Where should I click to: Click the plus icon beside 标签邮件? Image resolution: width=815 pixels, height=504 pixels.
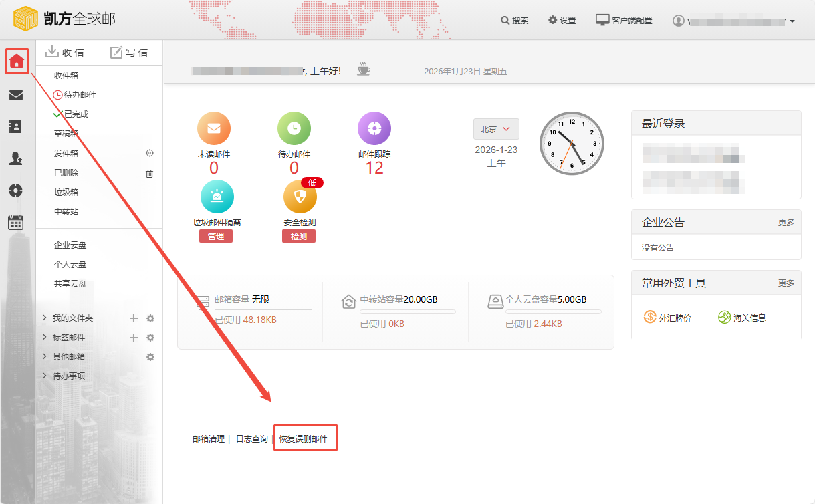tap(133, 337)
